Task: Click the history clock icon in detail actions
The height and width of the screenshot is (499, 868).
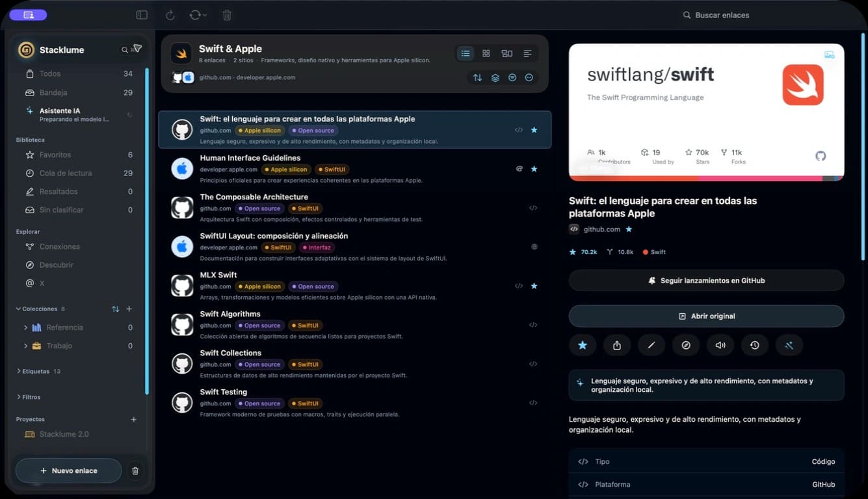Action: 755,345
